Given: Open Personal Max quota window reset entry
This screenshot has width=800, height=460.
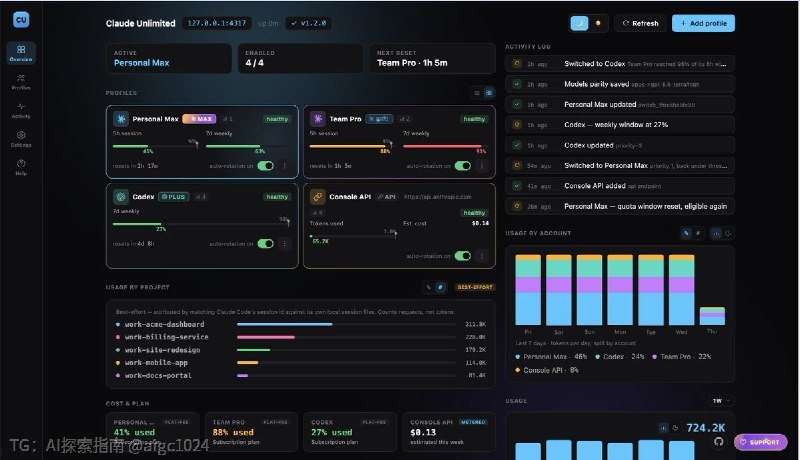Looking at the screenshot, I should click(620, 207).
